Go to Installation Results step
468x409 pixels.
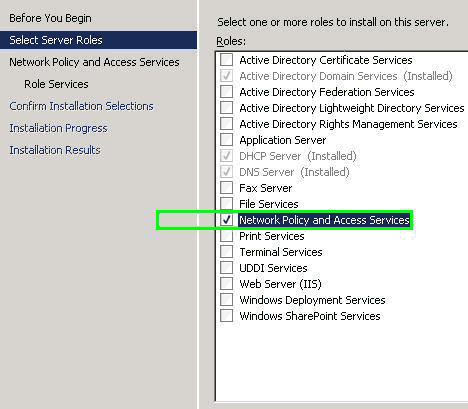[55, 150]
